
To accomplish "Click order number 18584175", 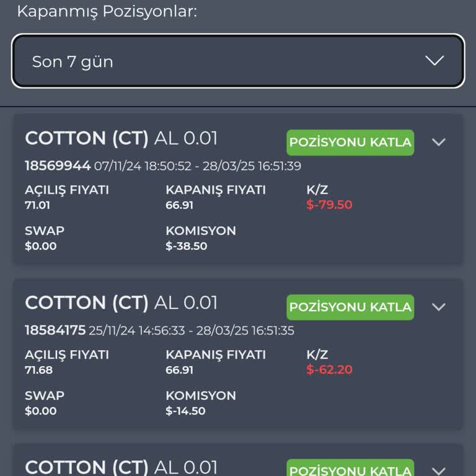I will click(x=55, y=330).
